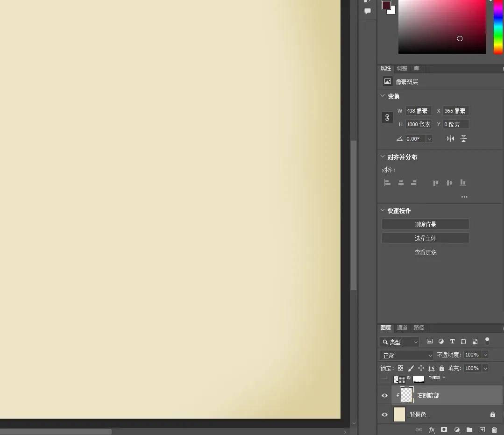Hide the 右侧暗部 layer
Viewport: 504px width, 435px height.
[384, 395]
